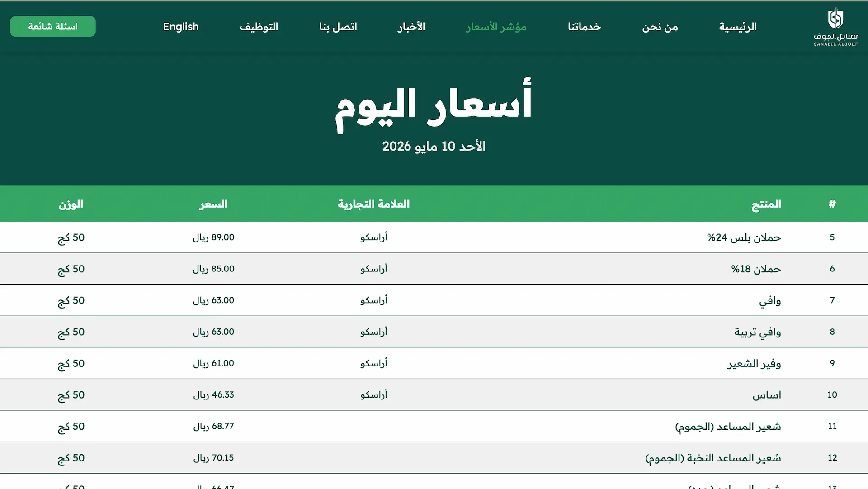Click the brand أراسكو in the حملان بلس row
This screenshot has width=868, height=489.
[374, 237]
